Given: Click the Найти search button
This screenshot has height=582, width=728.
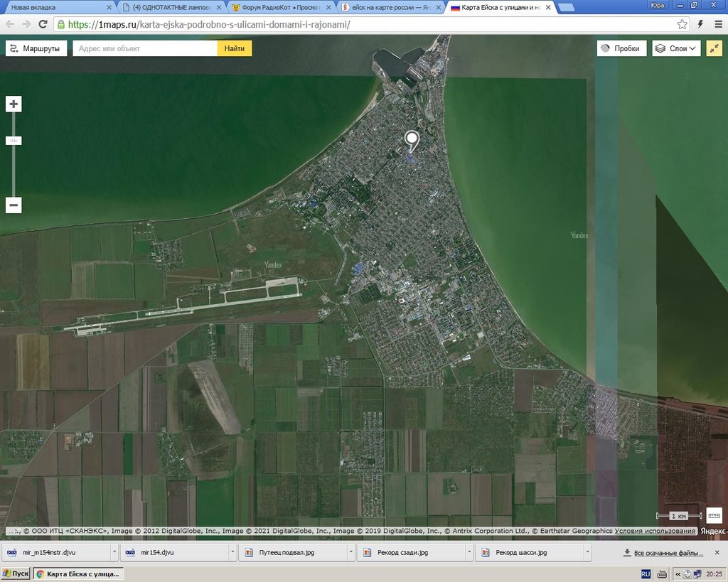Looking at the screenshot, I should [x=235, y=48].
